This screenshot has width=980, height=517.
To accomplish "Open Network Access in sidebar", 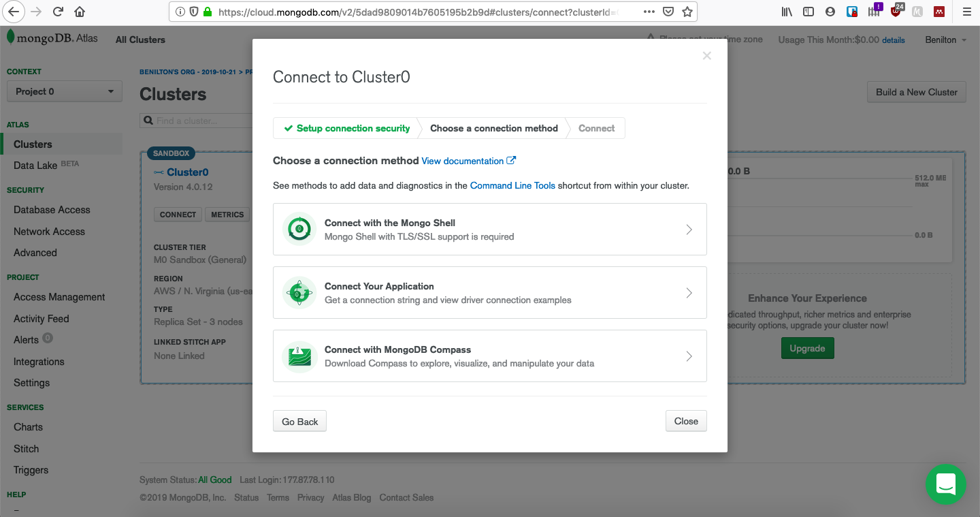I will click(49, 232).
